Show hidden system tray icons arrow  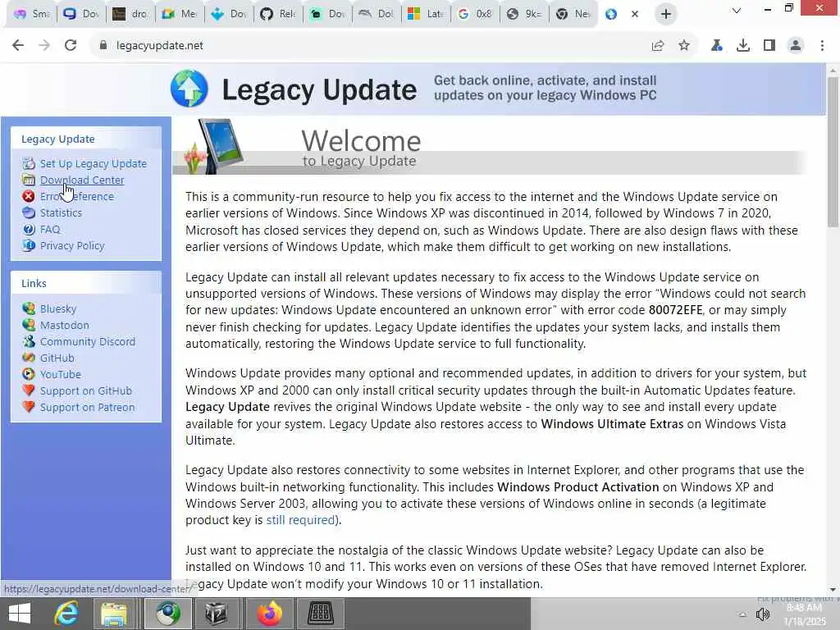pyautogui.click(x=742, y=614)
